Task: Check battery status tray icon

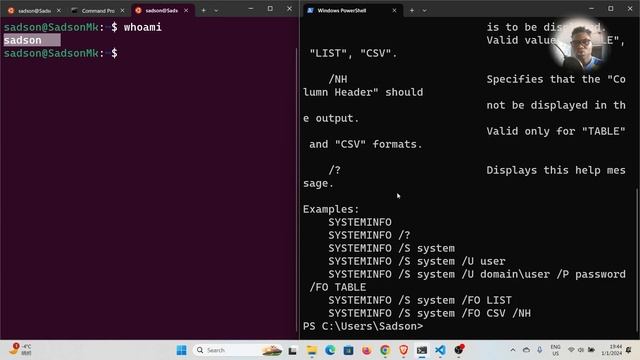Action: click(x=591, y=350)
